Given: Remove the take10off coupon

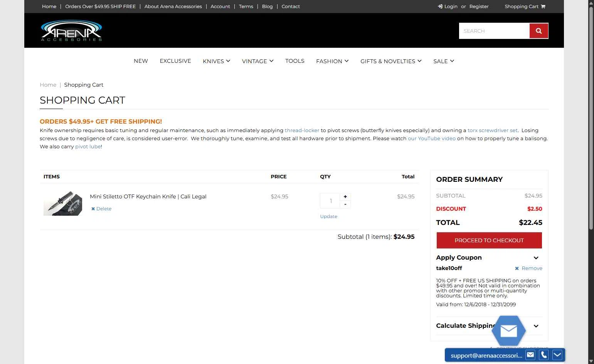Looking at the screenshot, I should (528, 268).
